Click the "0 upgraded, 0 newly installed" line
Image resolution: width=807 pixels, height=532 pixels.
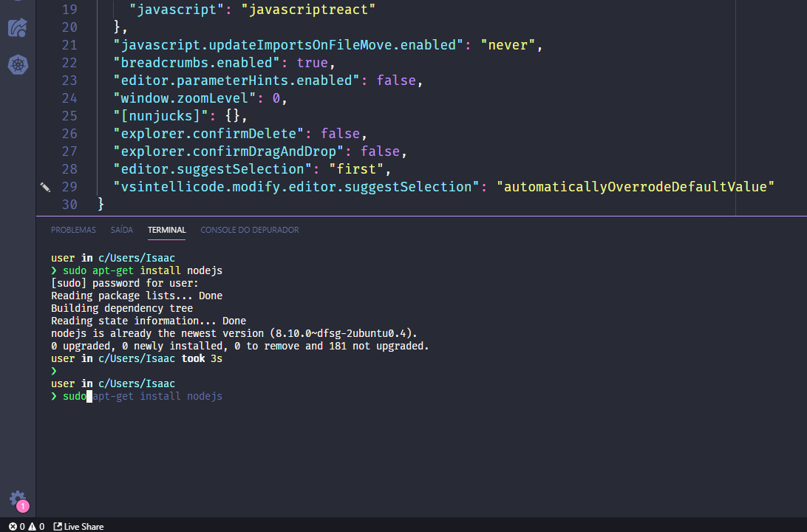(240, 347)
